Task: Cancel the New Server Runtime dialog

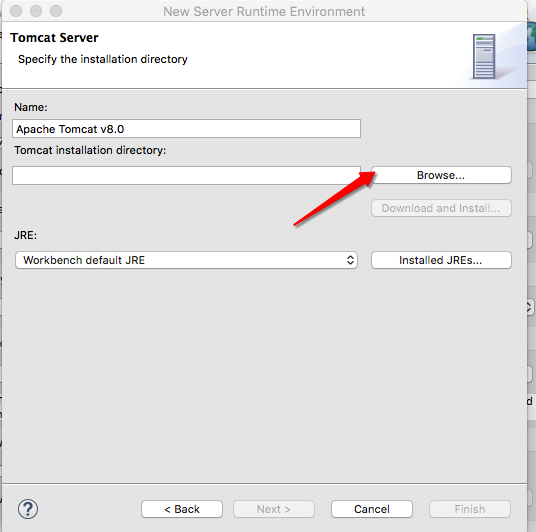Action: pos(372,509)
